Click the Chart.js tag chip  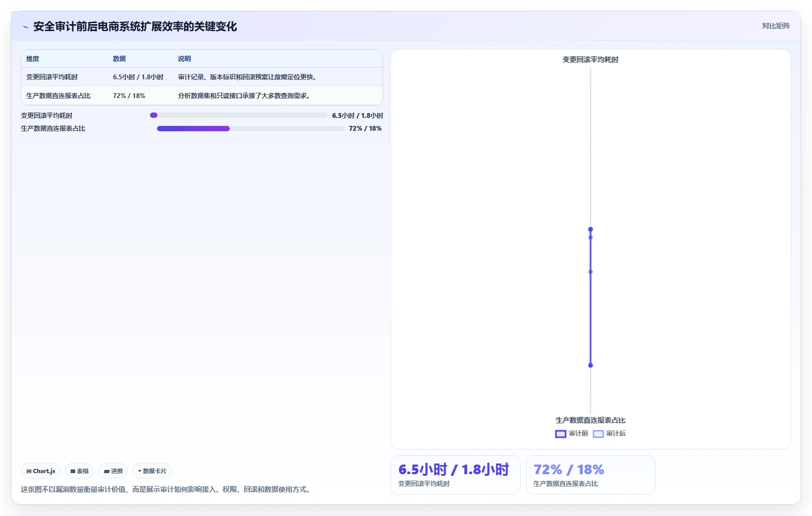click(41, 471)
